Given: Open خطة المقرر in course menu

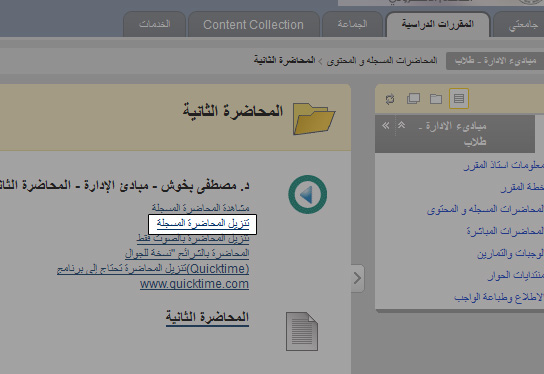Looking at the screenshot, I should (522, 187).
